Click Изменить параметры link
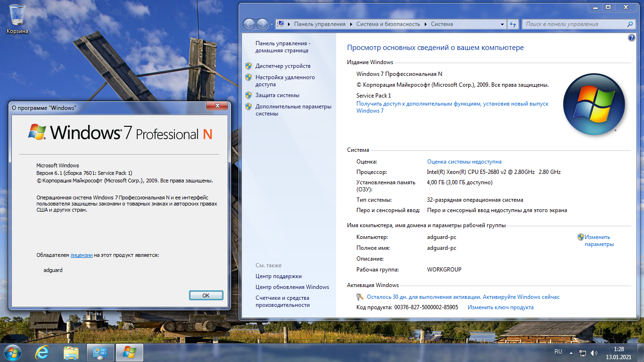Image resolution: width=644 pixels, height=362 pixels. 599,241
